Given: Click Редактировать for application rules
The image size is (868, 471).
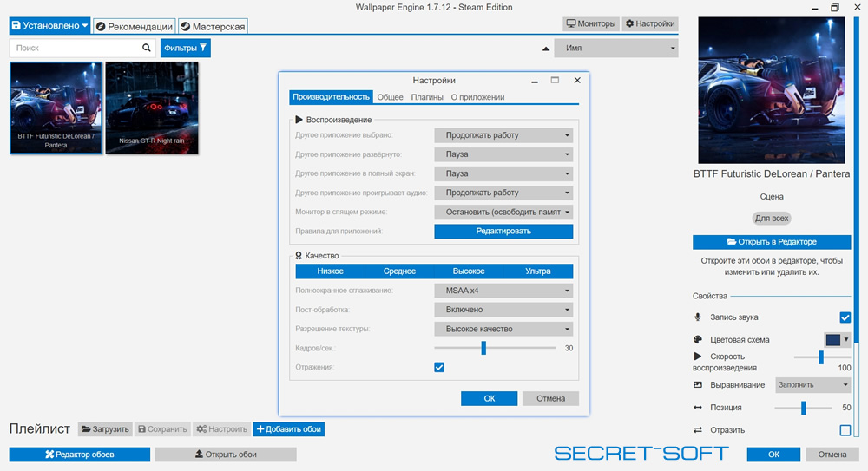Looking at the screenshot, I should click(x=503, y=231).
